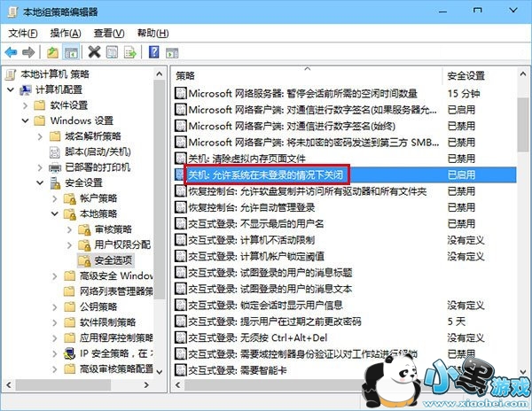Expand the 帐户策略 node
This screenshot has width=532, height=411.
55,198
